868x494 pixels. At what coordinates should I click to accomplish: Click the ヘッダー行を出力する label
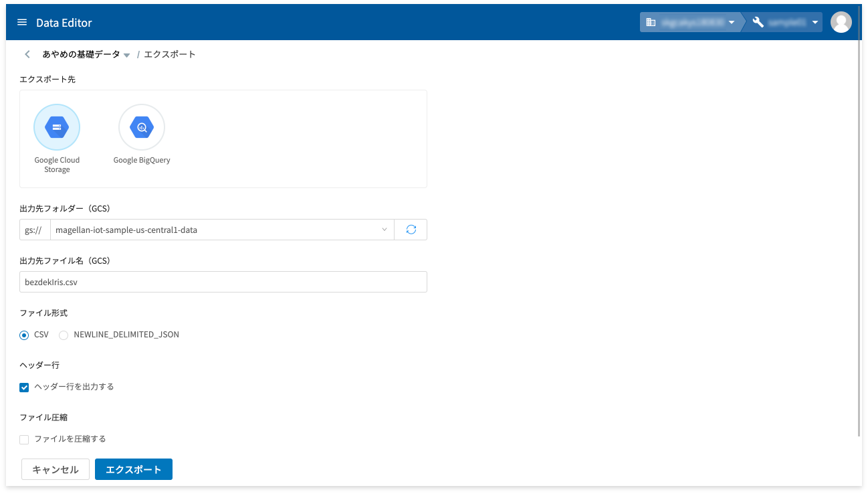click(x=74, y=387)
